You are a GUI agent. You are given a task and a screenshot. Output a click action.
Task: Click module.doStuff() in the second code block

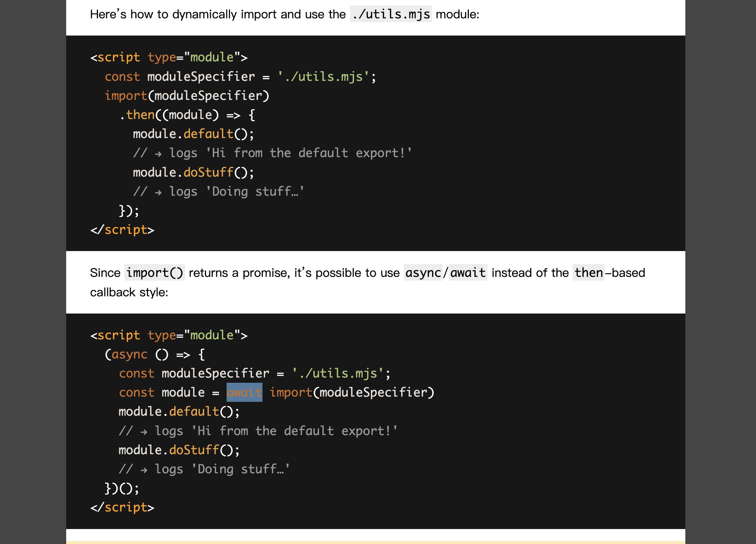pos(179,450)
